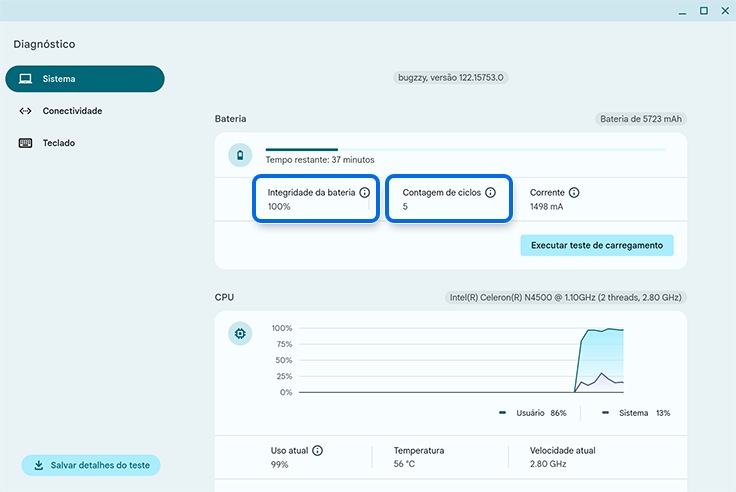The height and width of the screenshot is (492, 736).
Task: Click the battery icon in the Bateria card
Action: tap(240, 155)
